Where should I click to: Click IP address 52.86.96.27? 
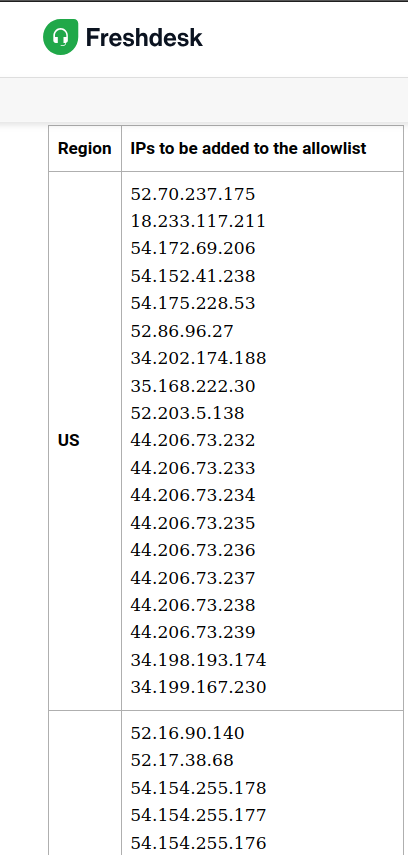click(182, 331)
